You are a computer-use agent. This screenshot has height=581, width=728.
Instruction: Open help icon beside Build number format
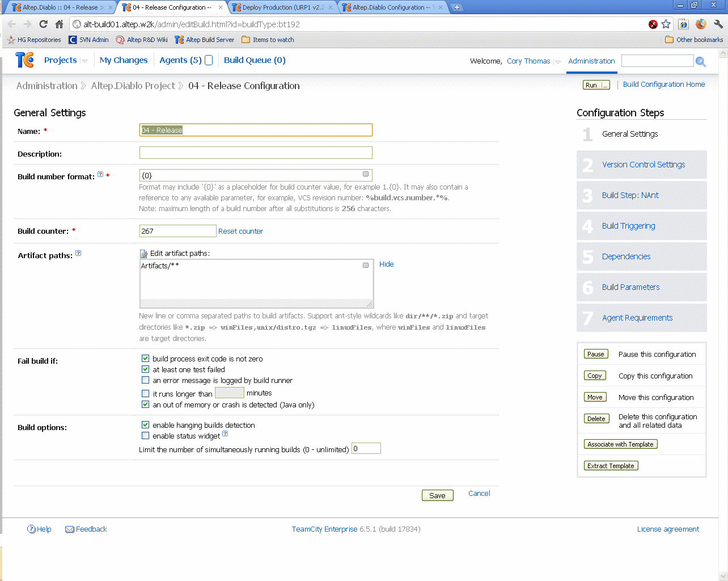(x=100, y=174)
